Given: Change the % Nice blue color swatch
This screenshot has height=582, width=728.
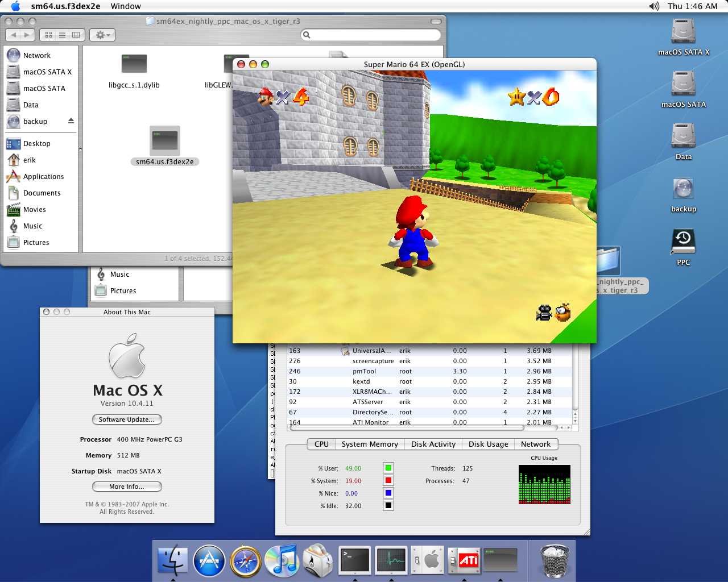Looking at the screenshot, I should tap(388, 493).
